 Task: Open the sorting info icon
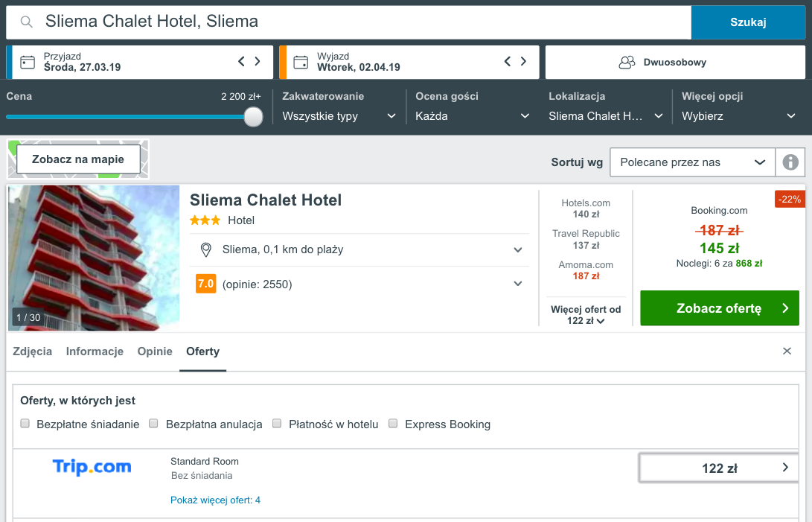[x=790, y=162]
